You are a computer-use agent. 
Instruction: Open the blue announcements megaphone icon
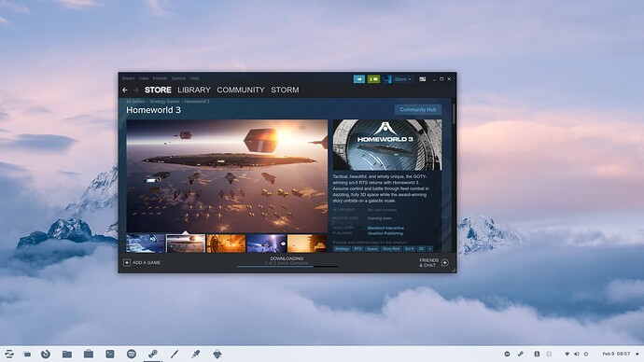359,79
